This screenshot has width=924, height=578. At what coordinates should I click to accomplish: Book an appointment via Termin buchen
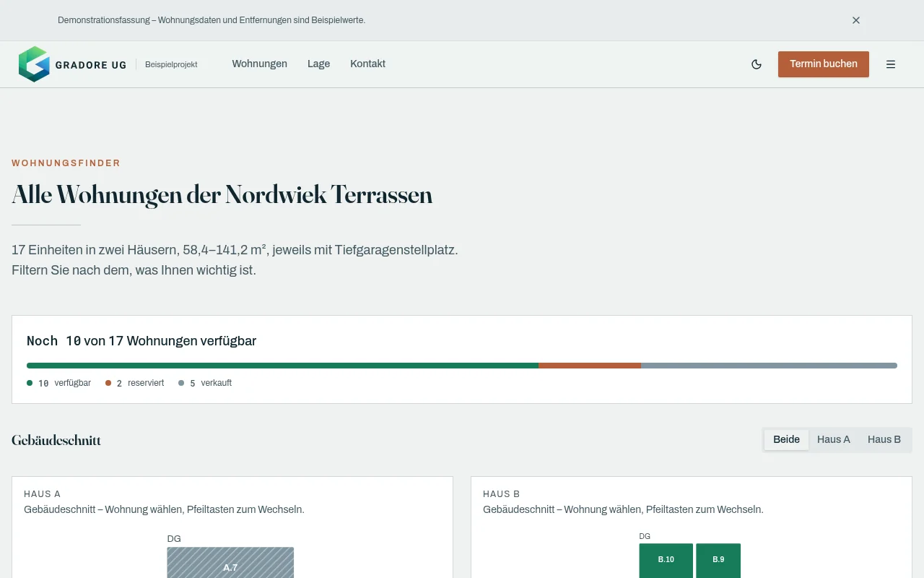pos(824,64)
